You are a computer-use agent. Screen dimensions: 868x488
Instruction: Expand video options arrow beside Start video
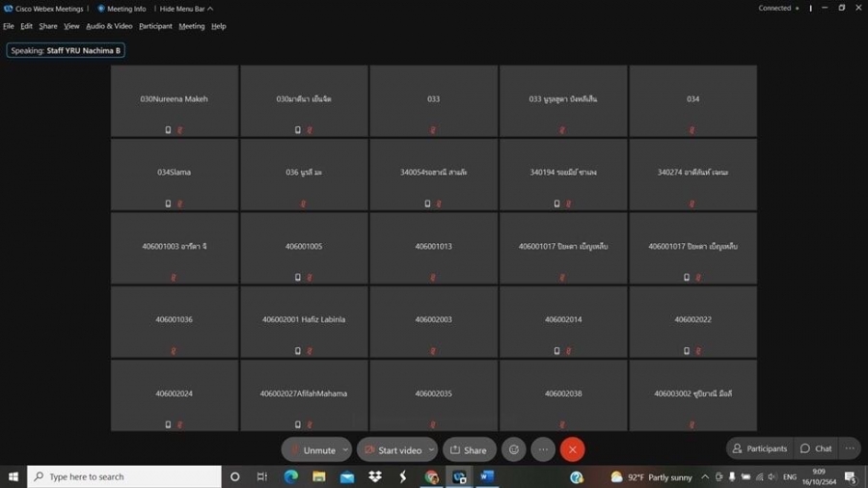[431, 449]
